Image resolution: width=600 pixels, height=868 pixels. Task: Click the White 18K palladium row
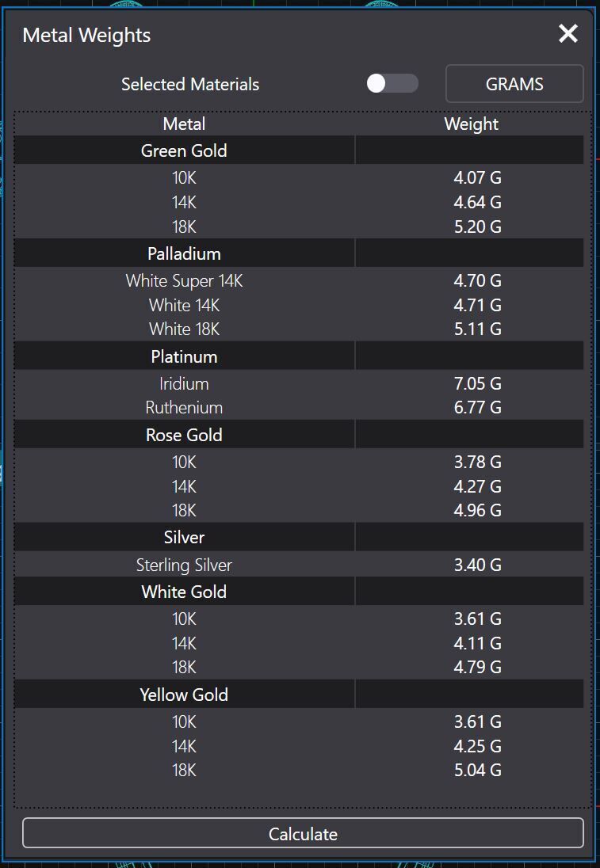[184, 329]
